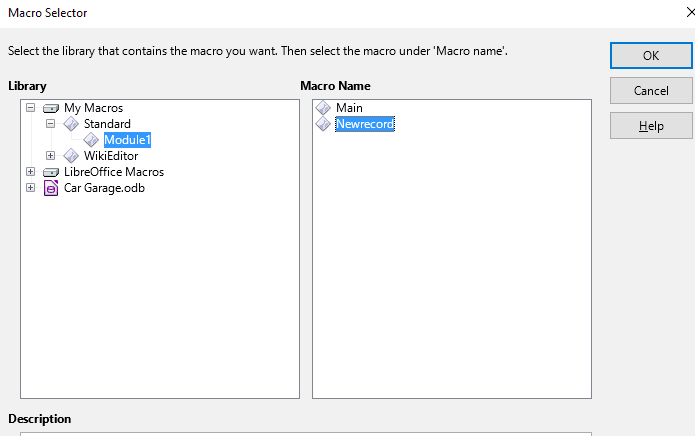Collapse the Standard library node
The height and width of the screenshot is (436, 695).
51,124
